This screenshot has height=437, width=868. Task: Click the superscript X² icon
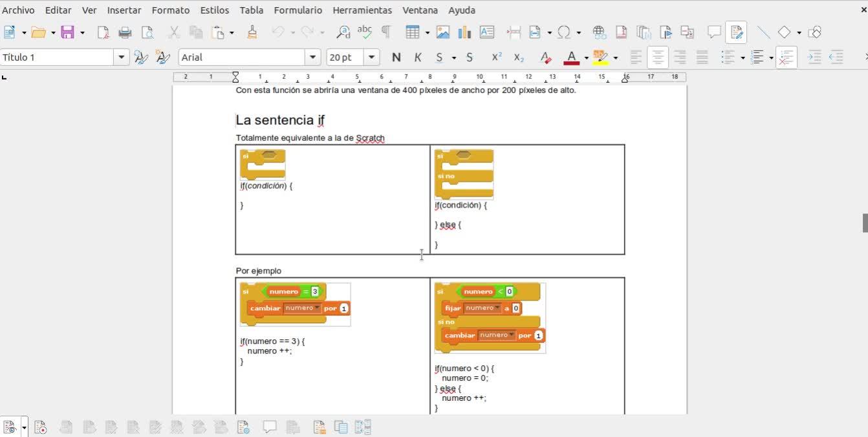coord(497,57)
